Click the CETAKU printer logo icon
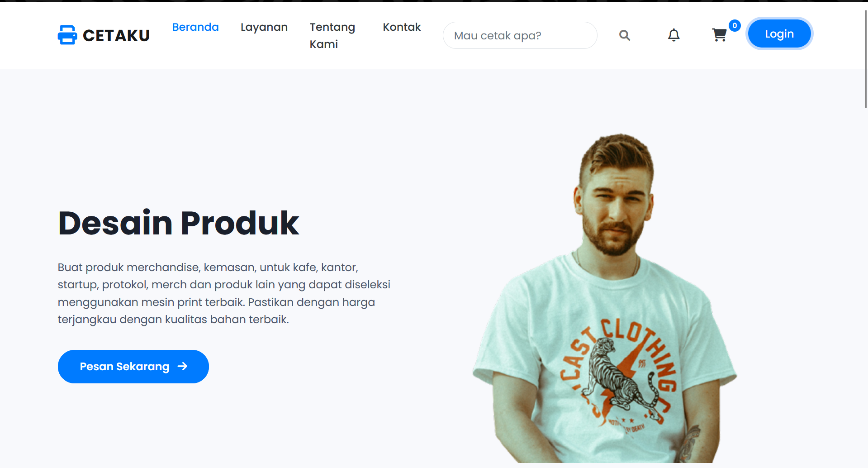Image resolution: width=868 pixels, height=468 pixels. point(67,35)
